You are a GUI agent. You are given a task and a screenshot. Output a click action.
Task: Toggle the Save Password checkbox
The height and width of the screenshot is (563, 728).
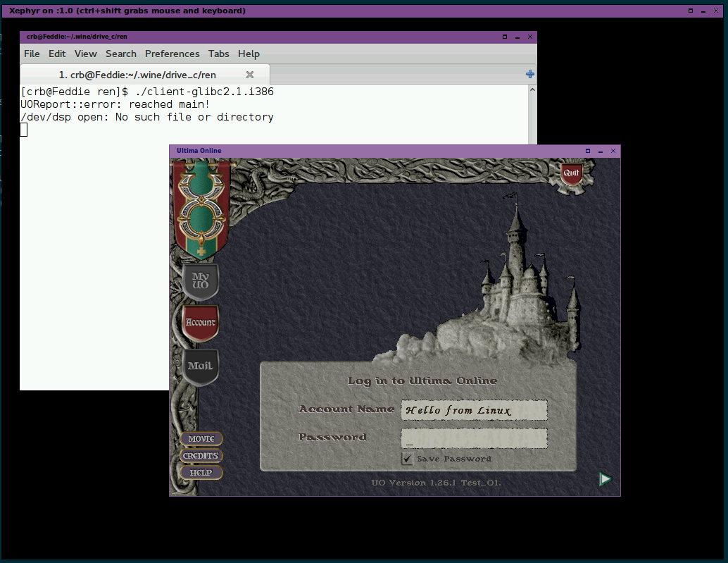(x=407, y=459)
